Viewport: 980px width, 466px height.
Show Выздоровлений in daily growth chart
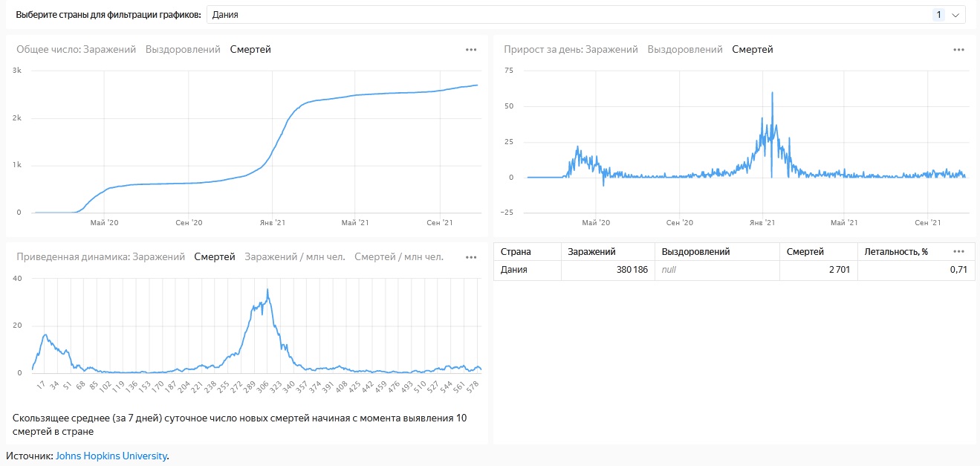(x=685, y=50)
